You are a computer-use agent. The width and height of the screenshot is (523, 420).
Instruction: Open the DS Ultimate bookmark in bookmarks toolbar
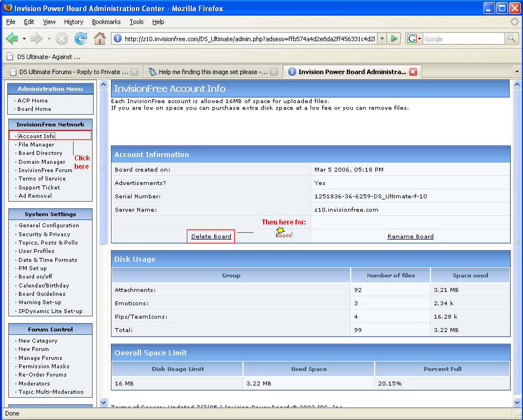(43, 57)
